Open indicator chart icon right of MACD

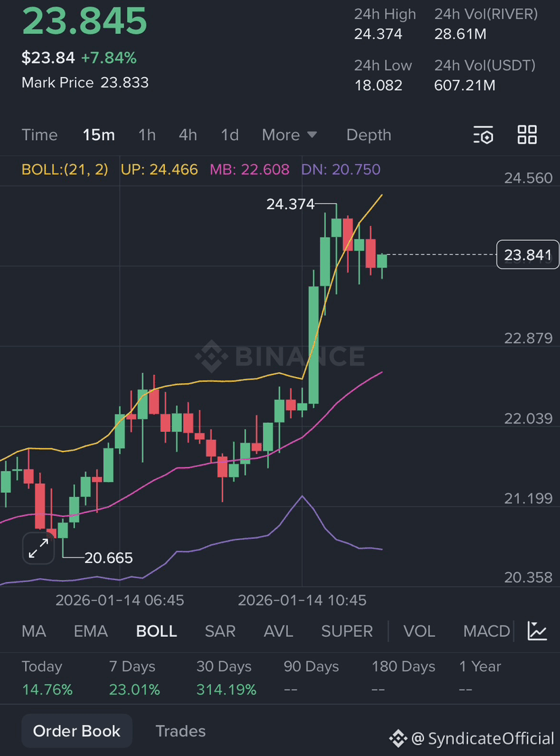pyautogui.click(x=537, y=631)
